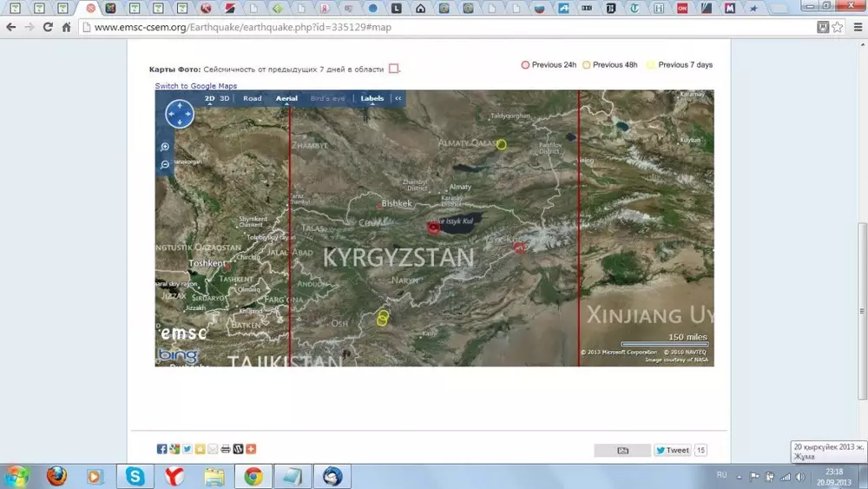Click the map pan compass control
The image size is (868, 489).
(x=179, y=114)
